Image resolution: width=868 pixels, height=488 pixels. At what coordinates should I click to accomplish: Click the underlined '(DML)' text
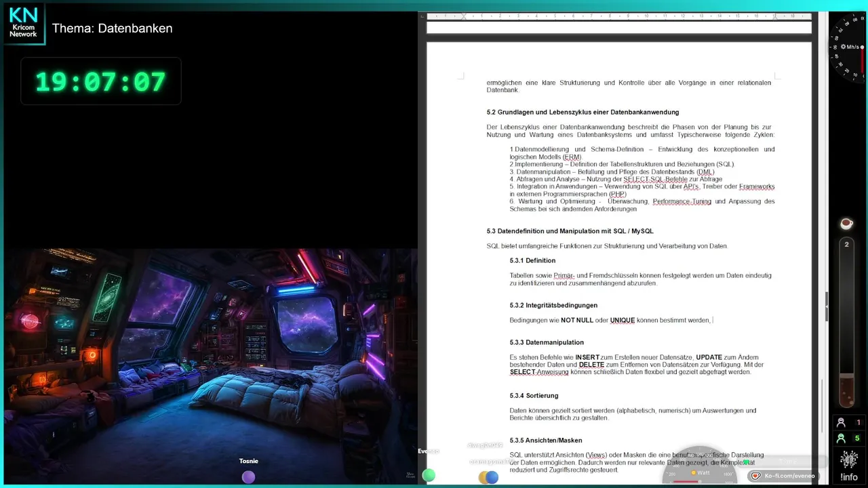click(x=705, y=171)
